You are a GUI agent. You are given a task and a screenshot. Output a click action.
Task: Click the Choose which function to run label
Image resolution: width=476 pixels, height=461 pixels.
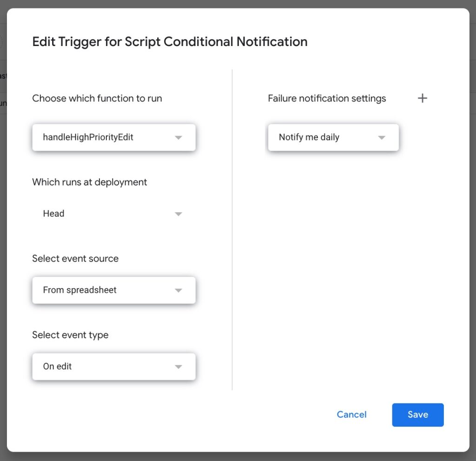pos(97,99)
